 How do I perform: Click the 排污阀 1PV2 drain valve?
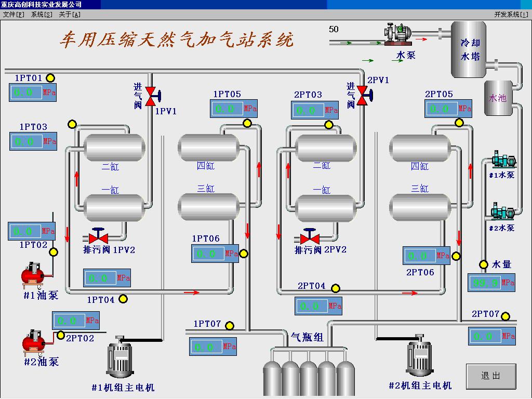point(98,236)
